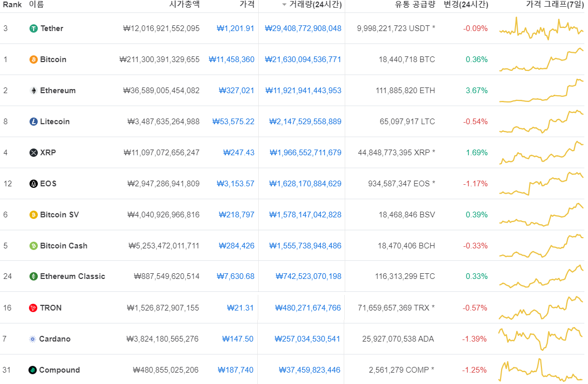Open the EOS name link
The height and width of the screenshot is (384, 588).
[48, 184]
